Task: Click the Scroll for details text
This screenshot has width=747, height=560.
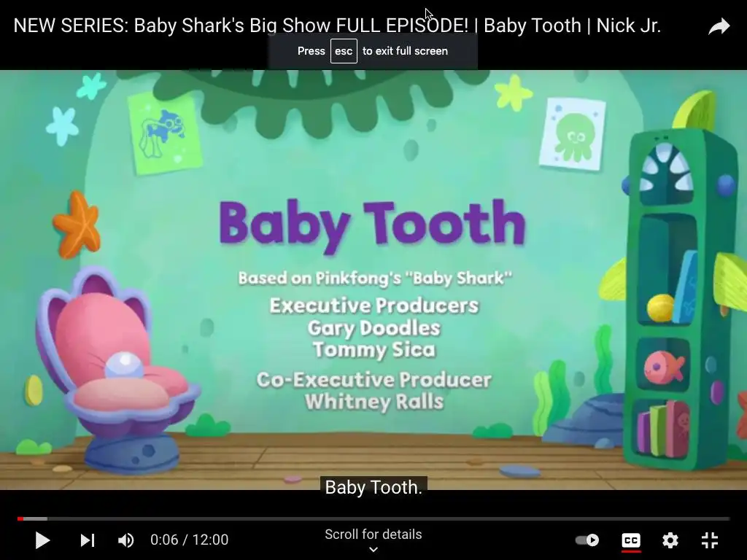Action: (373, 534)
